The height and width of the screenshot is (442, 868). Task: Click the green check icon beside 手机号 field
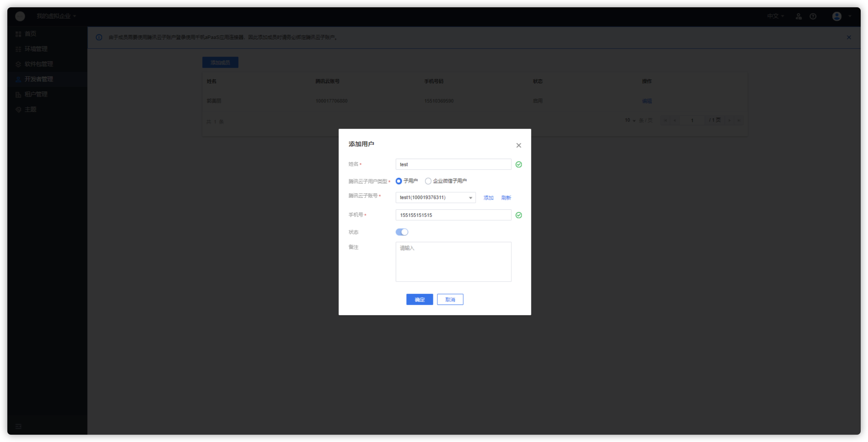click(518, 215)
